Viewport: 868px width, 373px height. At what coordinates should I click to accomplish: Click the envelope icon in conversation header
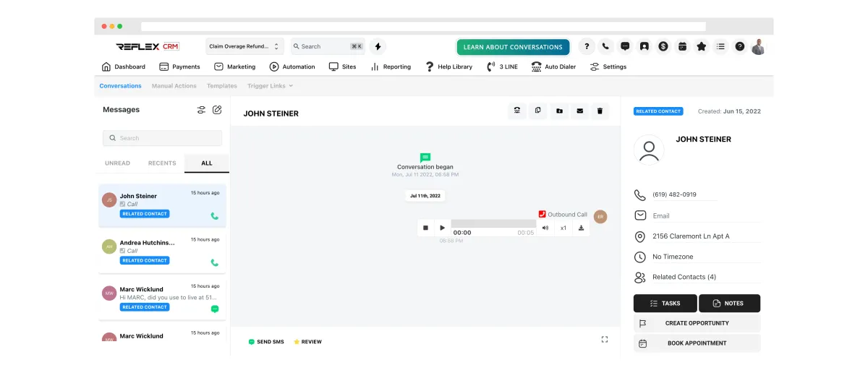coord(579,111)
